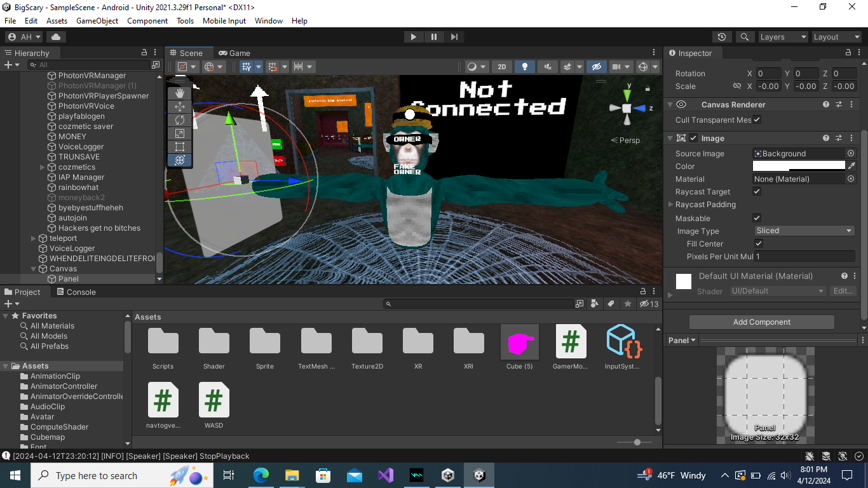Toggle Cull Transparent Mesh checkbox
Image resolution: width=868 pixels, height=488 pixels.
[x=757, y=119]
